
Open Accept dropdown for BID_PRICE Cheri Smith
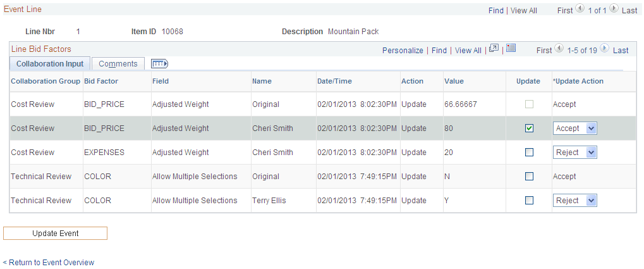coord(574,128)
